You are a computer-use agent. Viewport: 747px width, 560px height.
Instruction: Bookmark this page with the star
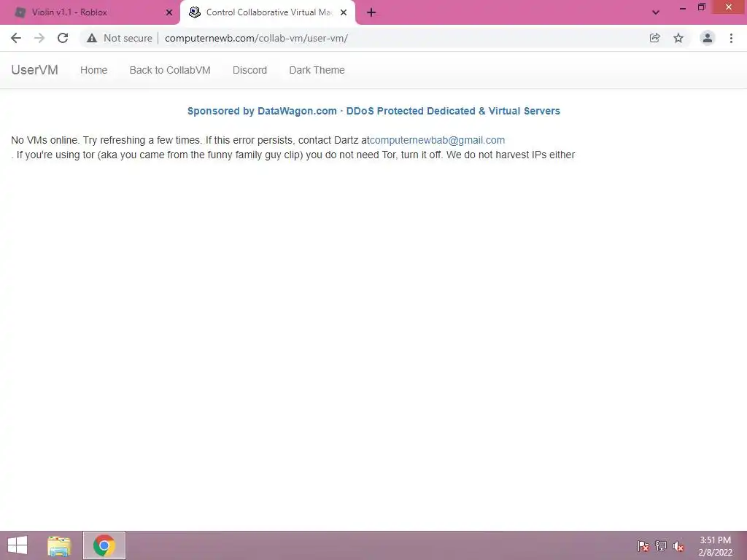click(678, 38)
